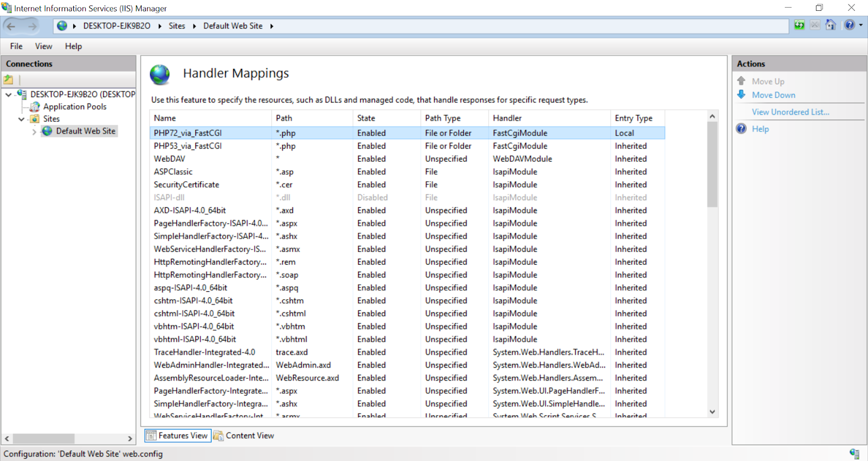This screenshot has height=461, width=868.
Task: Open the breadcrumb arrow after Sites
Action: pos(194,26)
